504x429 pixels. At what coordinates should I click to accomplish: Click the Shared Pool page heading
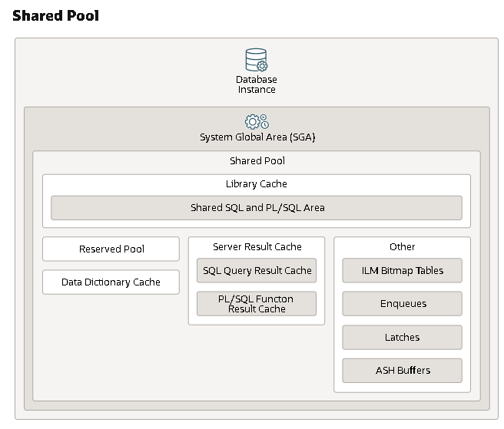55,15
